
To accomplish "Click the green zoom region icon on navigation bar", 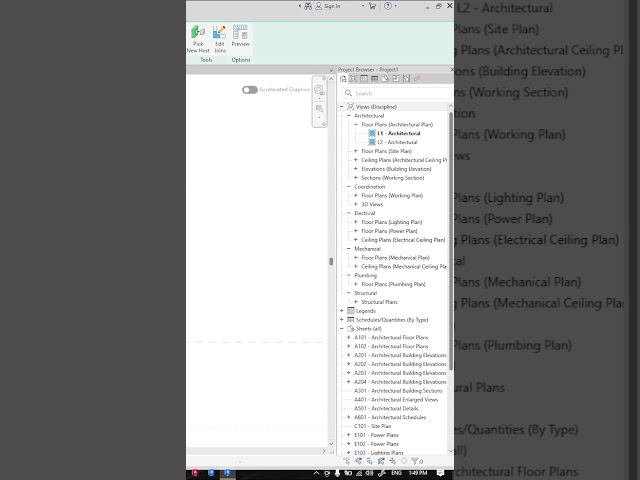I will tap(319, 109).
